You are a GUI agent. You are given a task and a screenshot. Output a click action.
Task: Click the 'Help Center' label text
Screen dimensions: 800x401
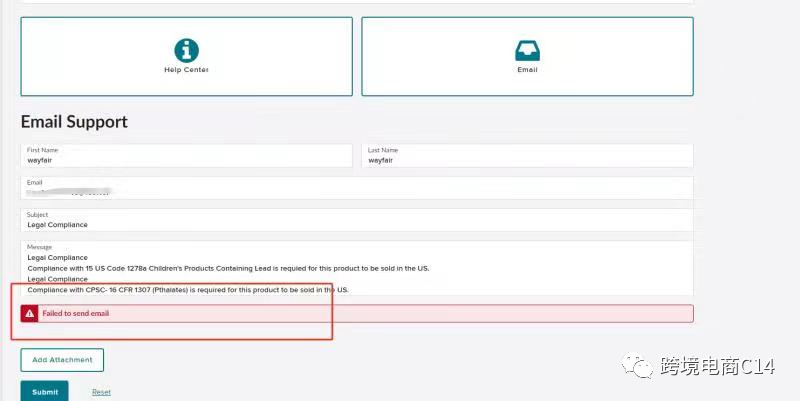pos(186,70)
